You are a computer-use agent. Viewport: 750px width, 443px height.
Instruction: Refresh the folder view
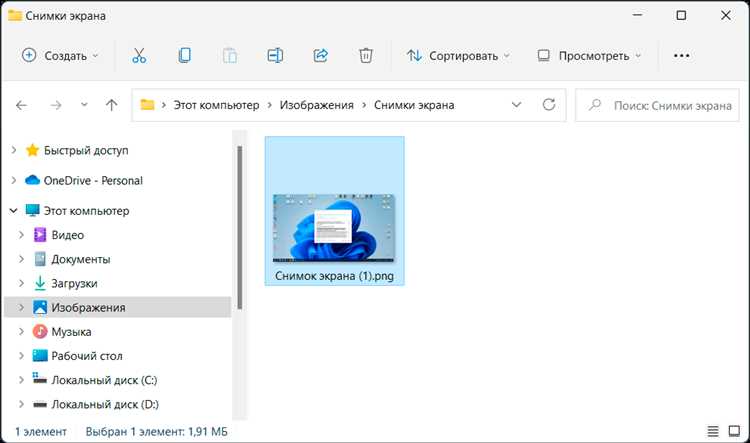[x=549, y=104]
